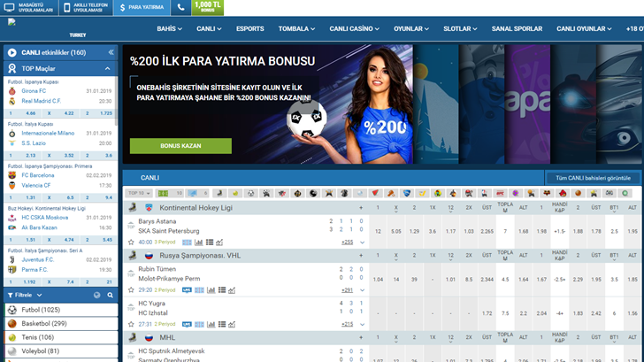Expand markets chevron for Rubin Tümen match

click(363, 290)
